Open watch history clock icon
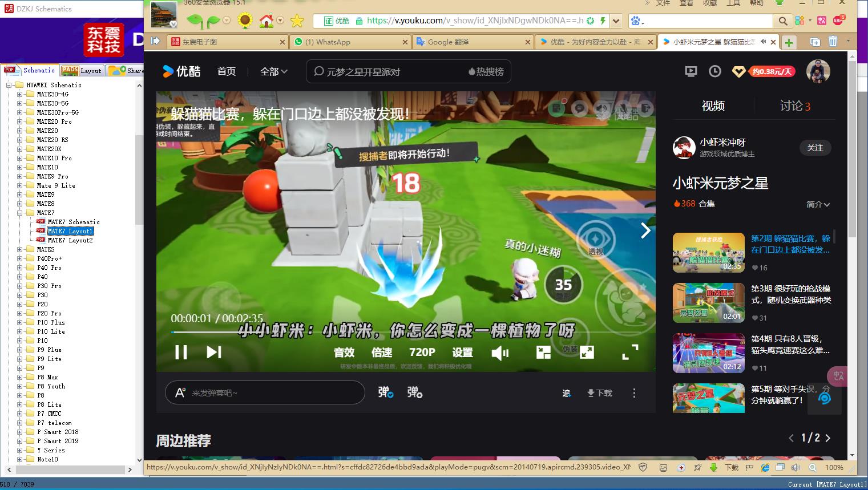The width and height of the screenshot is (868, 490). click(x=715, y=71)
